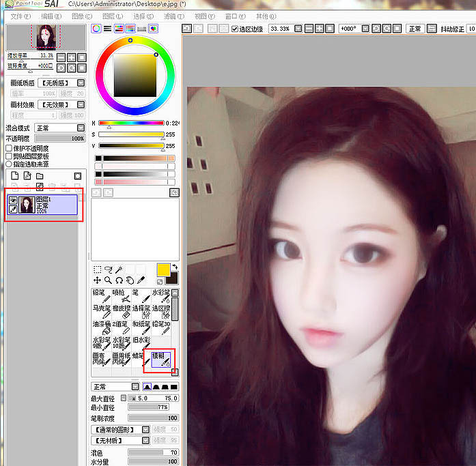Choose the 水彩笔 watercolor brush

coord(161,296)
